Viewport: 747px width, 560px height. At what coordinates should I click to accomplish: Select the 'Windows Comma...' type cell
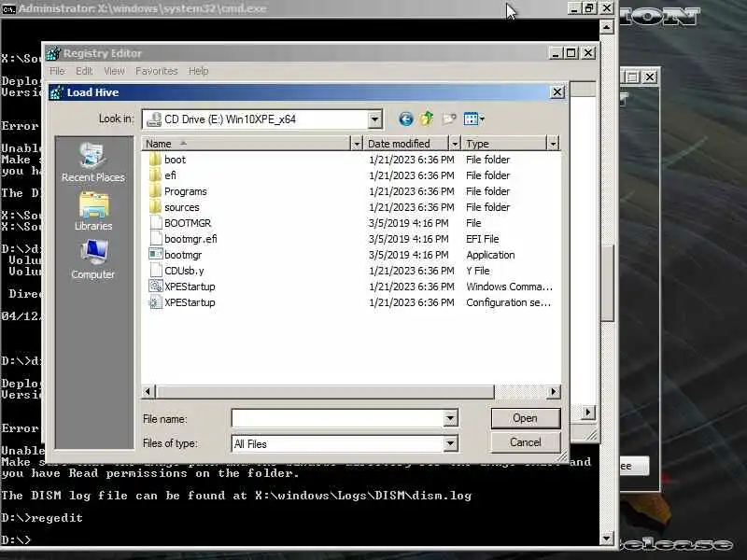509,287
